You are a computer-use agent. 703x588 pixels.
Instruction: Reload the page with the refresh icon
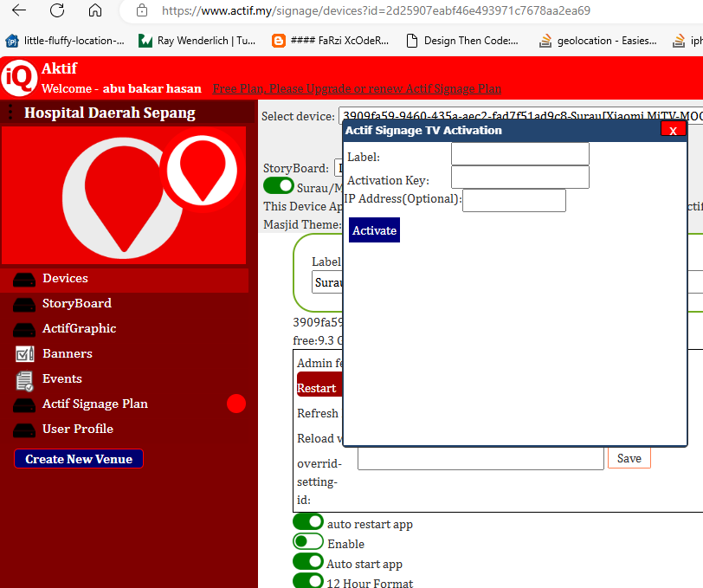[x=57, y=10]
